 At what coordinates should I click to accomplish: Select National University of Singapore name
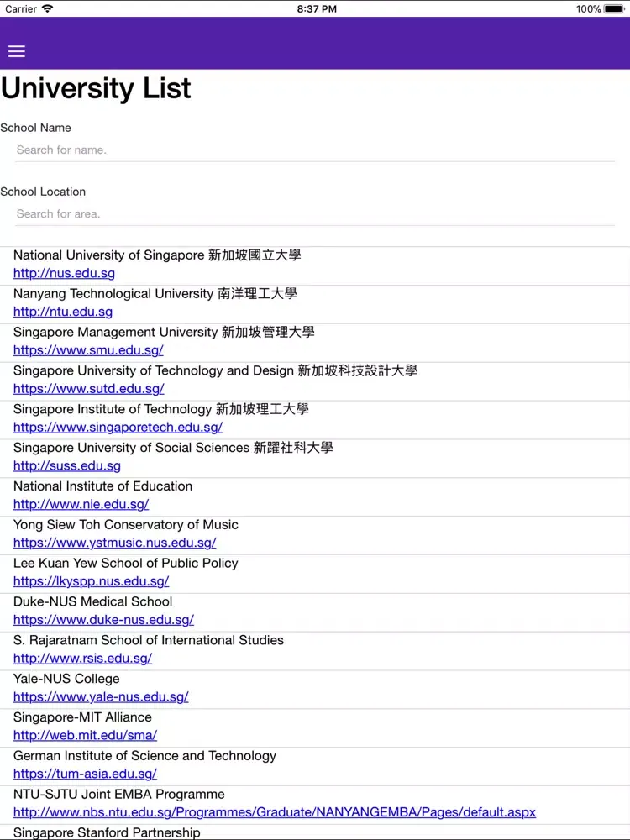157,255
